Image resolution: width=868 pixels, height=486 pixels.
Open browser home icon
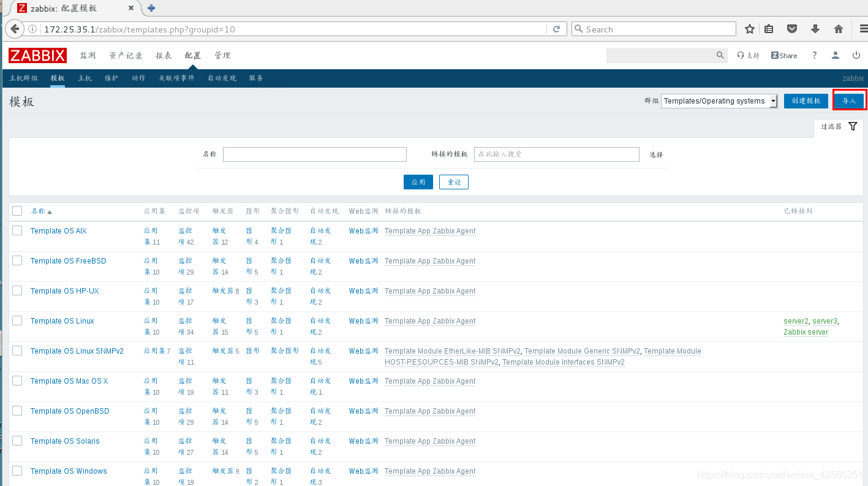(x=839, y=29)
